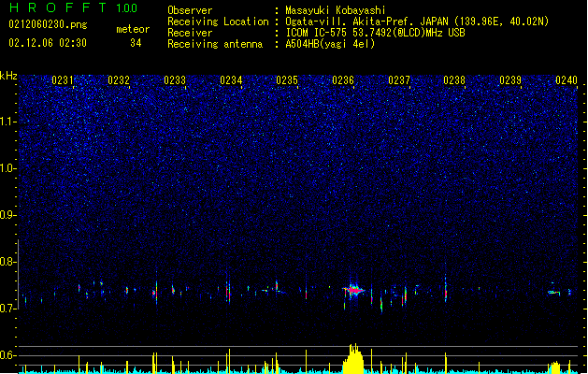Click the 0.8 kHz axis label

(x=7, y=262)
